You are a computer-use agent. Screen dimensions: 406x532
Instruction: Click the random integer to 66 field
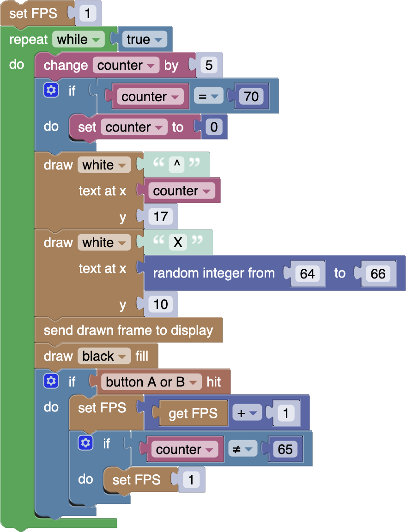click(x=377, y=273)
